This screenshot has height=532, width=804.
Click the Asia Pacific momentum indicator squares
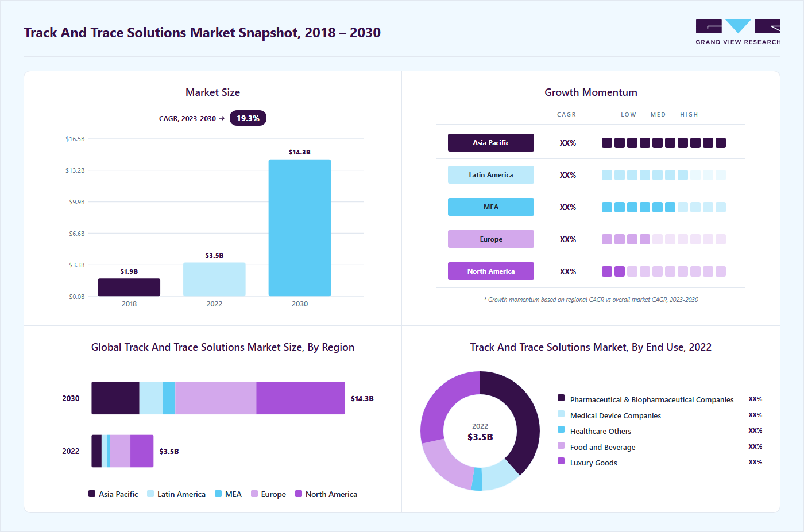tap(664, 143)
